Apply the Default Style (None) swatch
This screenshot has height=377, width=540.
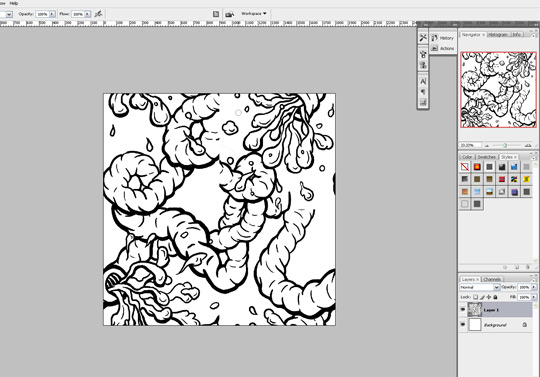click(x=465, y=167)
